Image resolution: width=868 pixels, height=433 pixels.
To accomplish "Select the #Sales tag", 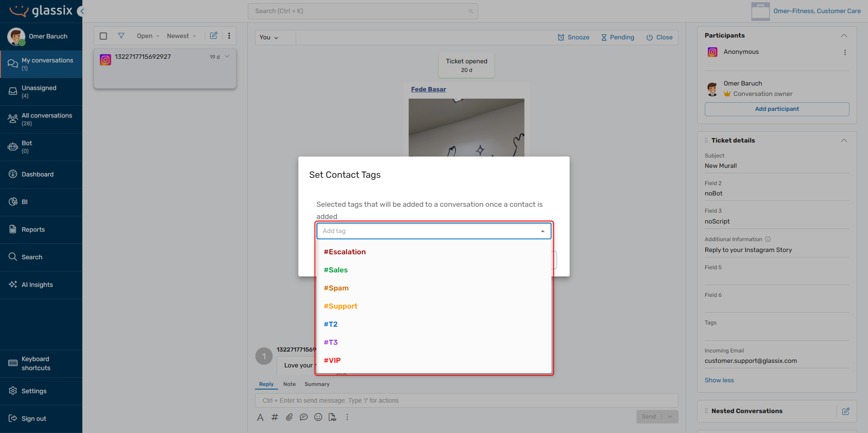I will tap(434, 270).
